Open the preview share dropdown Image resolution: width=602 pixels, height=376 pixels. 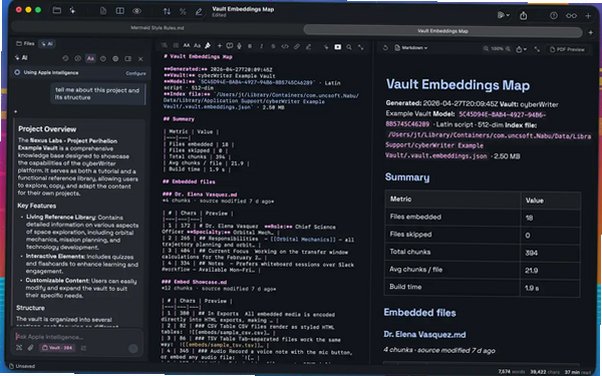(x=521, y=49)
